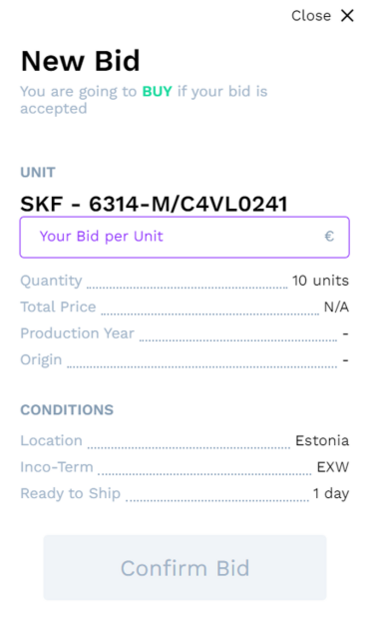Viewport: 370px width, 620px height.
Task: Click the Quantity label
Action: click(x=51, y=281)
